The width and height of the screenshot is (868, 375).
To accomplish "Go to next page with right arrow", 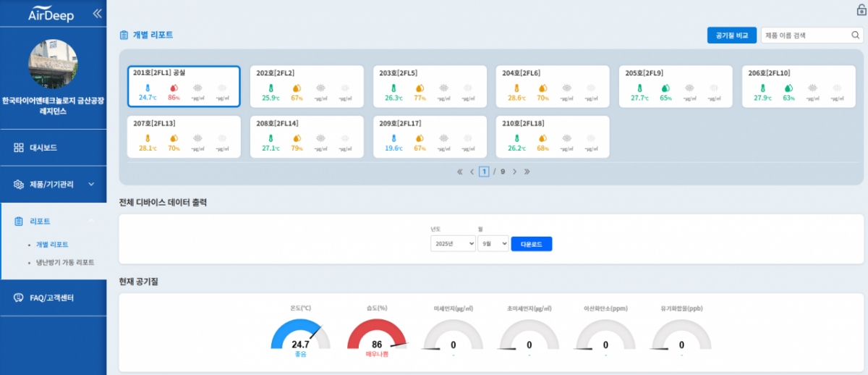I will [x=514, y=172].
